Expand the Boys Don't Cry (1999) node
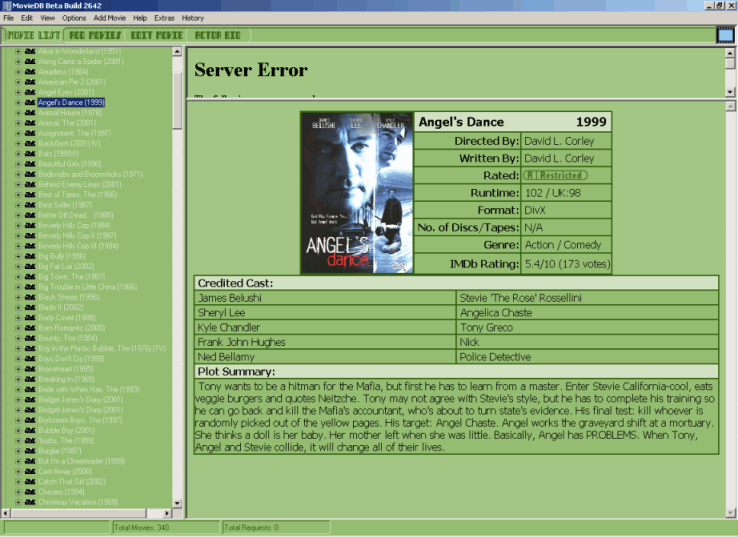The image size is (738, 538). 18,359
